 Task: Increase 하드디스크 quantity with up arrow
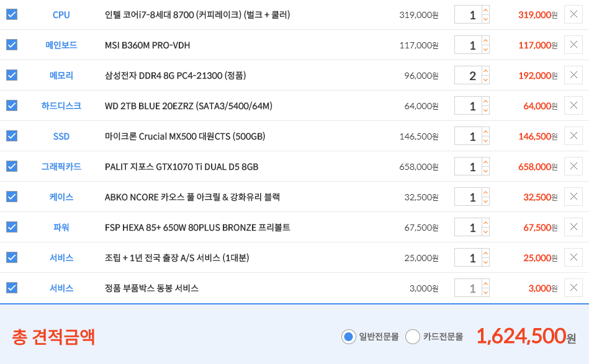(x=486, y=101)
